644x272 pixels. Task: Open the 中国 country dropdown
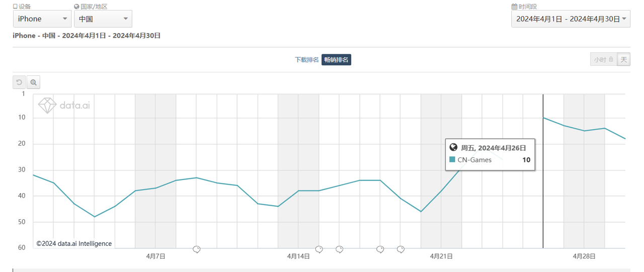tap(103, 19)
